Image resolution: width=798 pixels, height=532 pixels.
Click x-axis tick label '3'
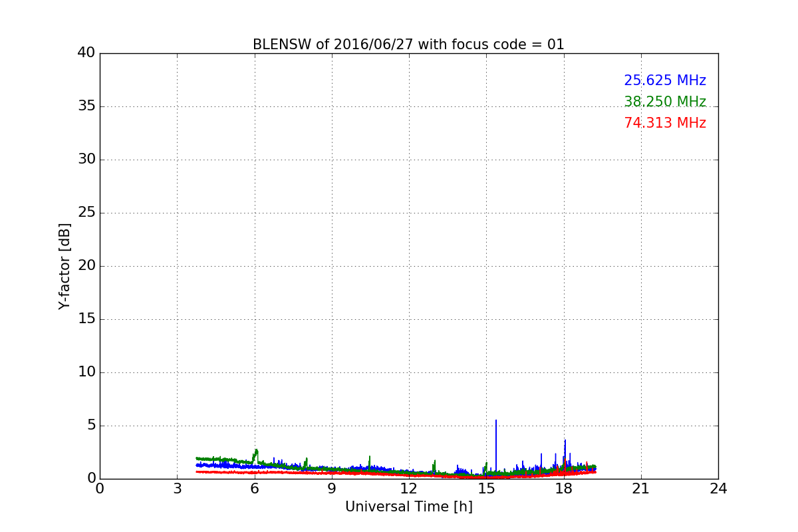click(177, 489)
